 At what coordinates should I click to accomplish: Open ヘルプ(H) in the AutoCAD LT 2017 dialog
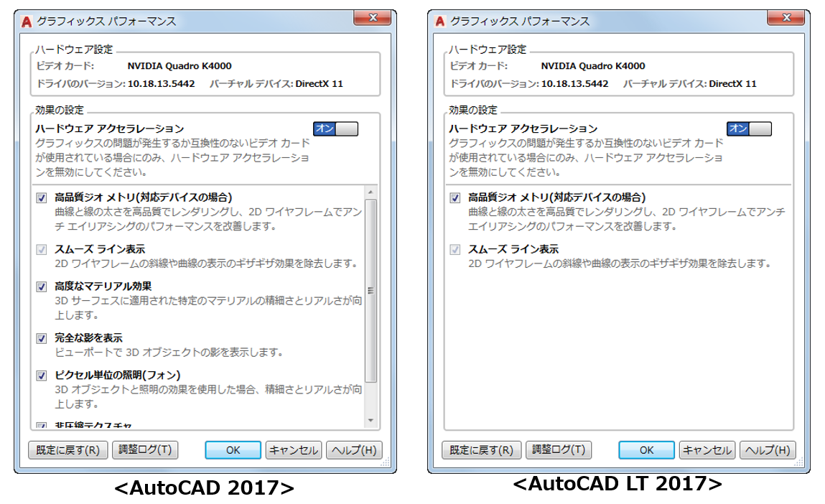pos(768,450)
